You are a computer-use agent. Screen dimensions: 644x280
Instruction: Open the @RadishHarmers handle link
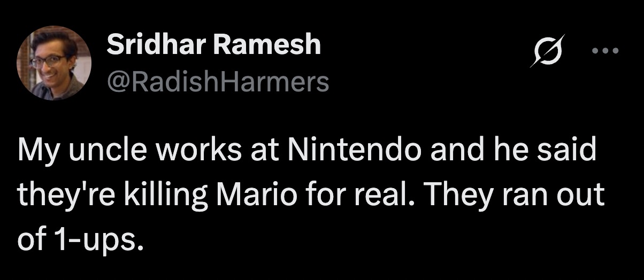pyautogui.click(x=218, y=82)
